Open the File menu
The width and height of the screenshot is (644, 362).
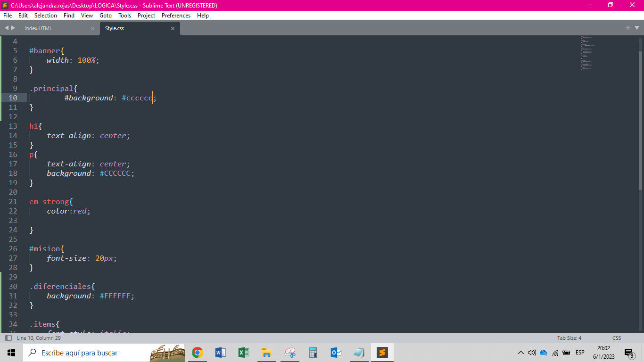click(x=7, y=16)
